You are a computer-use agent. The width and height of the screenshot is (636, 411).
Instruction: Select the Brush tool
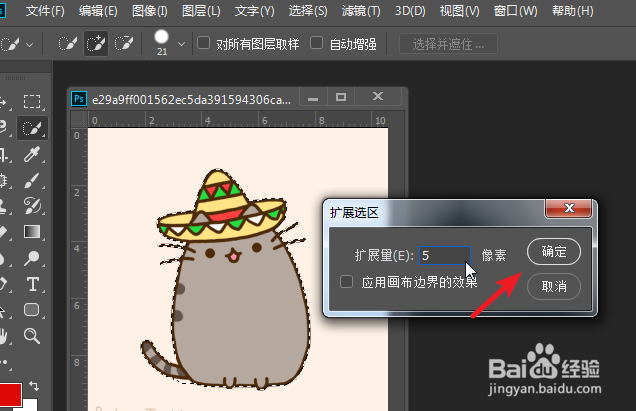(32, 181)
